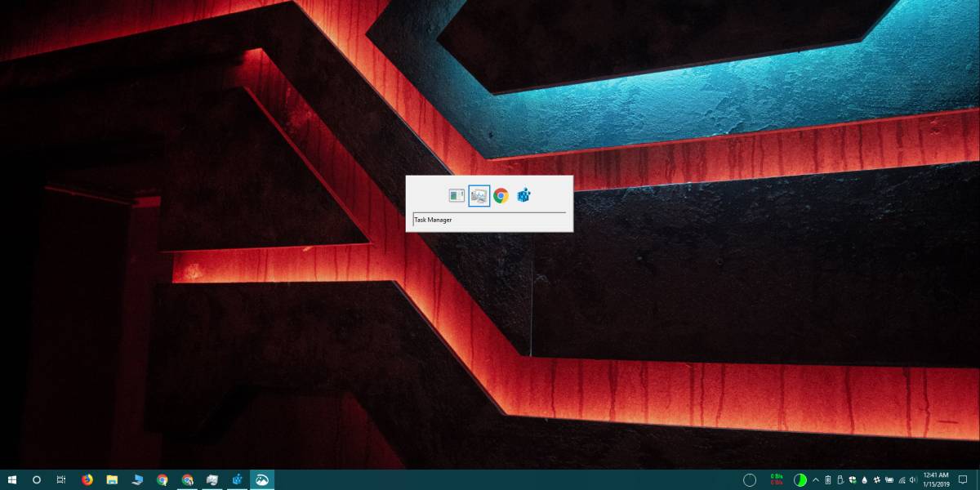The width and height of the screenshot is (980, 490).
Task: Open File Explorer from the taskbar
Action: click(x=110, y=480)
